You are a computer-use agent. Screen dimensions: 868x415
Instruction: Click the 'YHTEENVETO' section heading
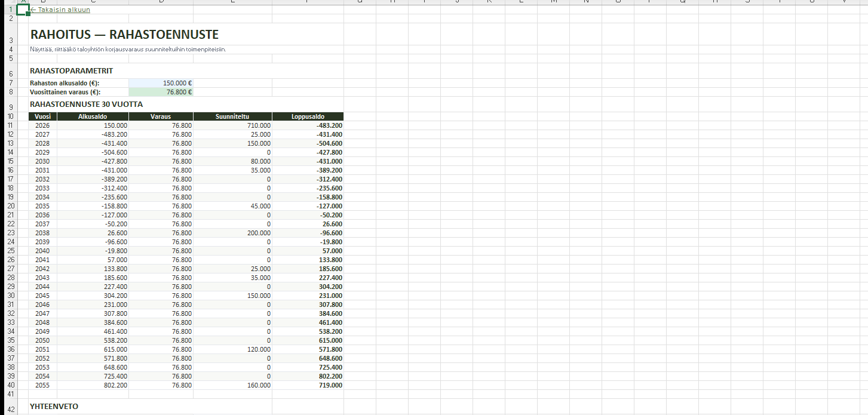(54, 406)
